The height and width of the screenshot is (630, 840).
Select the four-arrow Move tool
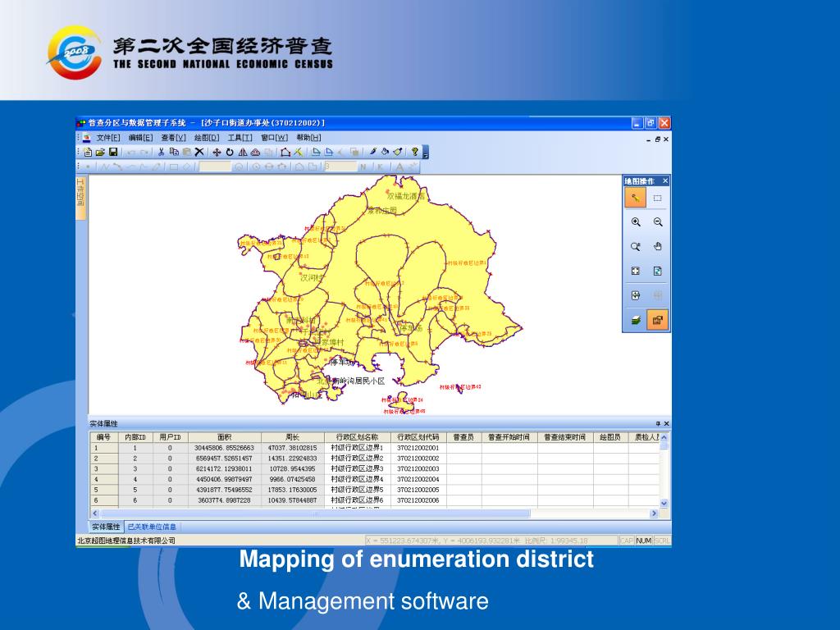pos(217,152)
